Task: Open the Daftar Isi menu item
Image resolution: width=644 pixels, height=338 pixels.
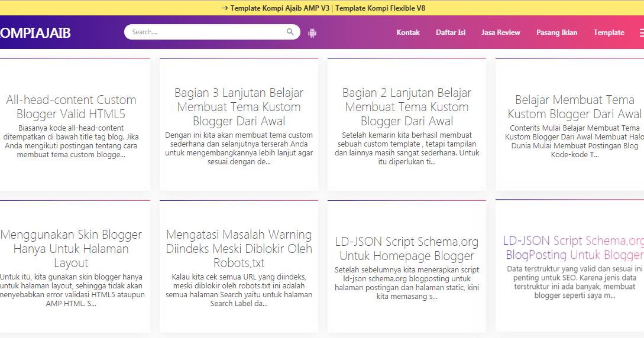Action: tap(451, 32)
